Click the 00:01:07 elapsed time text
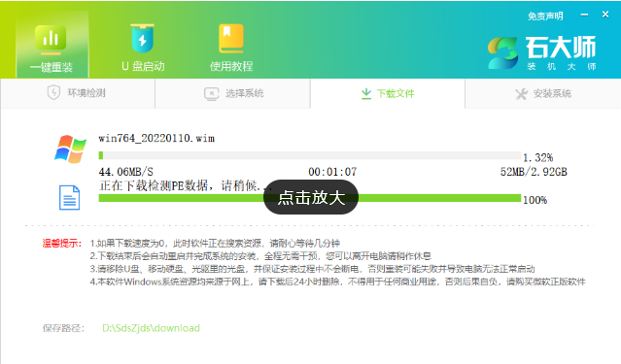The width and height of the screenshot is (621, 364). tap(332, 172)
